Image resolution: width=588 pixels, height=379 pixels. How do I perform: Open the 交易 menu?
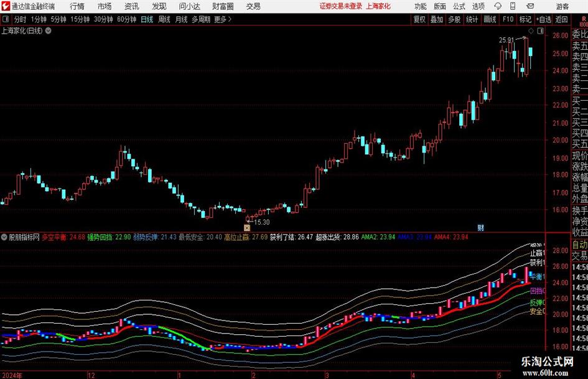coord(253,6)
